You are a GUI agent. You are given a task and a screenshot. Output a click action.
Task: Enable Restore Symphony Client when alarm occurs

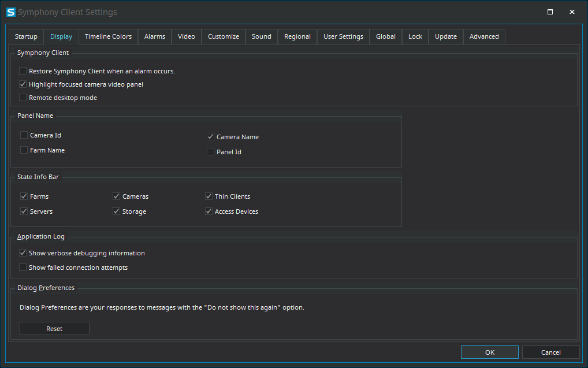pyautogui.click(x=23, y=71)
